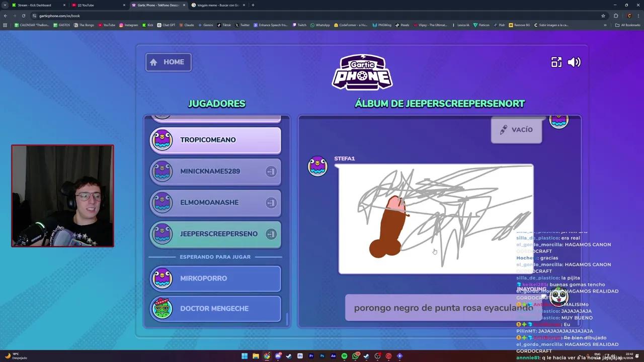Viewport: 644px width, 362px height.
Task: Click the join arrow beside JEEPERSCREEPERSENO
Action: point(271,234)
